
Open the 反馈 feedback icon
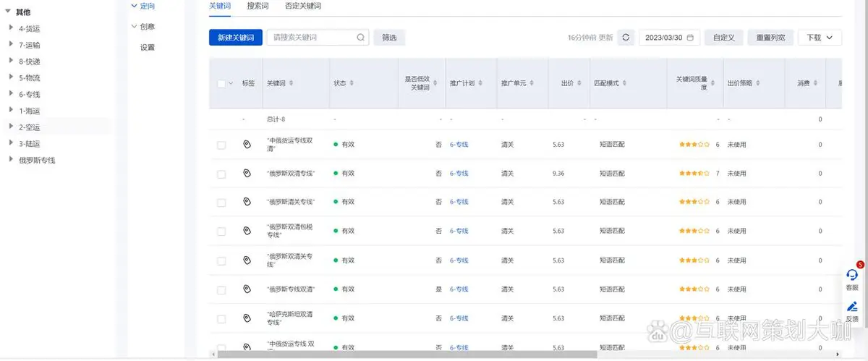click(x=852, y=307)
